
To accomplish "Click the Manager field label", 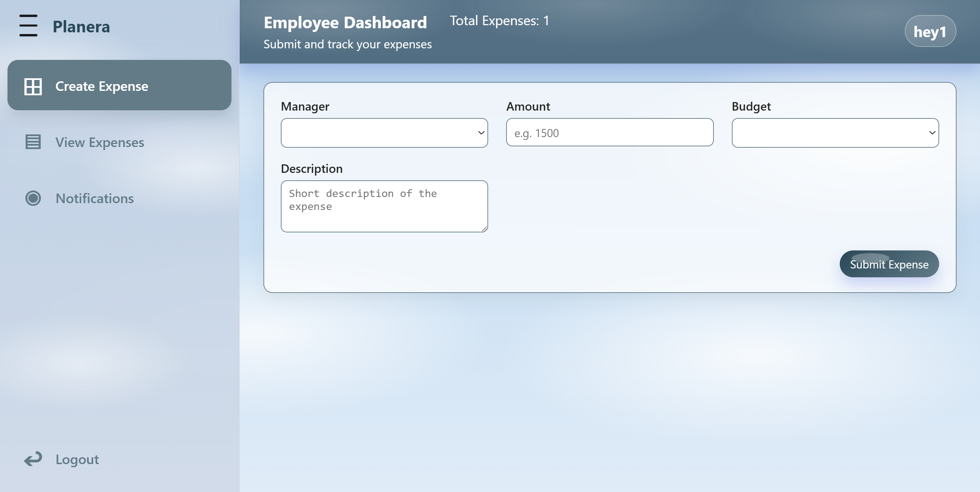I will pos(305,106).
